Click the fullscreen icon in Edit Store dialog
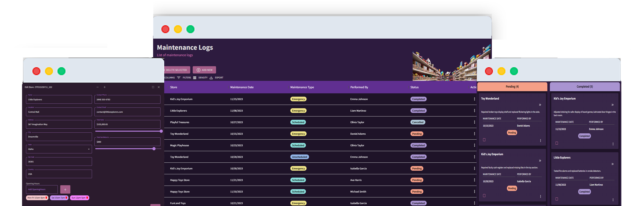 [153, 87]
